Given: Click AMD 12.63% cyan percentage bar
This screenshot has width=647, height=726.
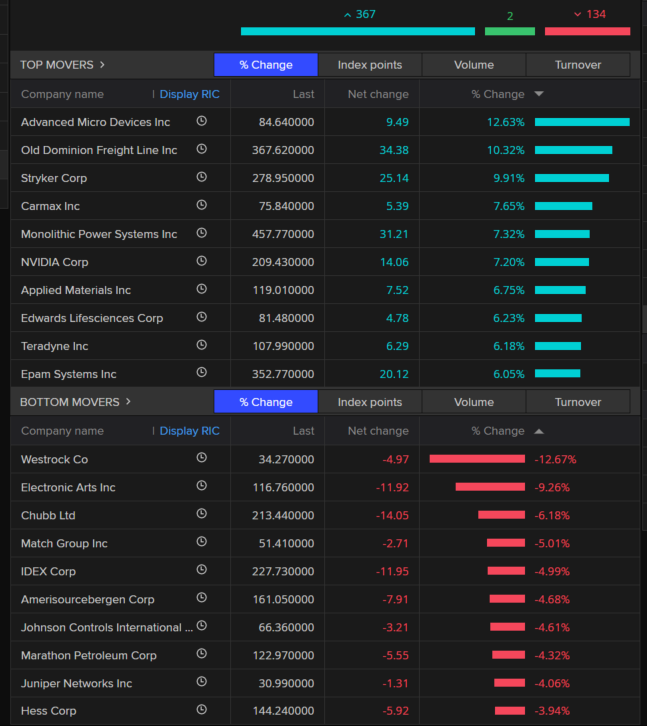Looking at the screenshot, I should pyautogui.click(x=582, y=122).
